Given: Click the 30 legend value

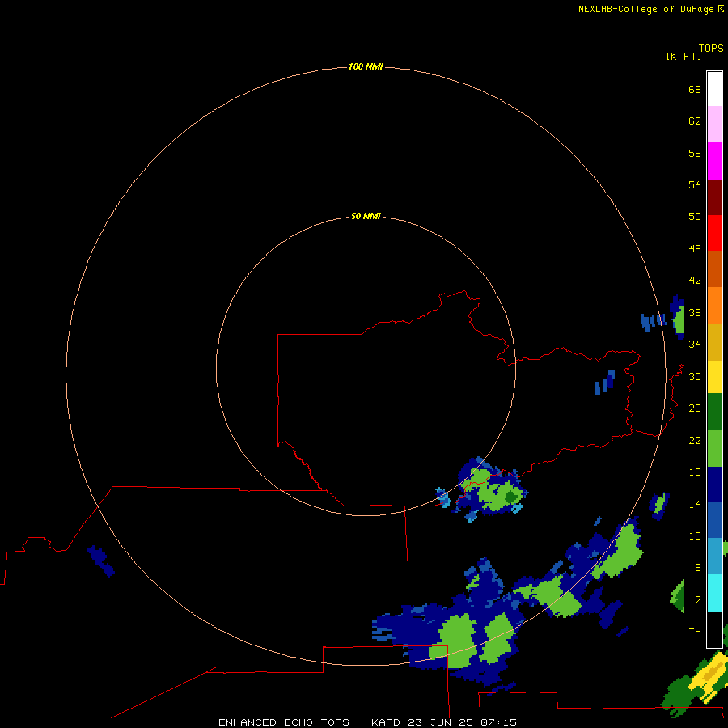Looking at the screenshot, I should [x=695, y=376].
